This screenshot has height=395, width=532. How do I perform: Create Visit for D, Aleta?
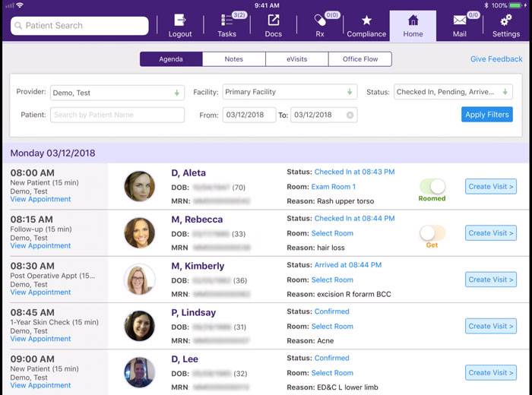tap(491, 186)
